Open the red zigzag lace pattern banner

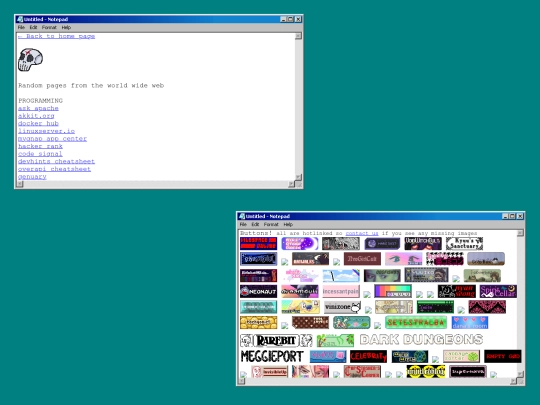point(487,307)
